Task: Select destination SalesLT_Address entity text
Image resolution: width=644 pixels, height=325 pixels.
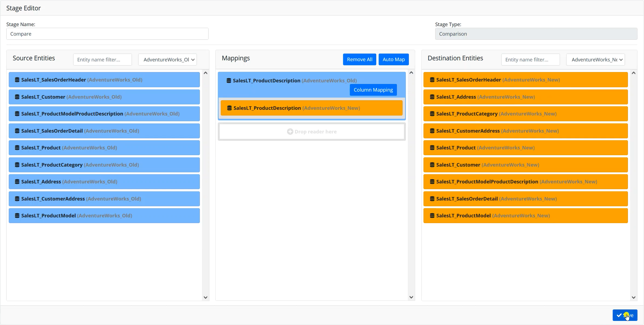Action: 485,97
